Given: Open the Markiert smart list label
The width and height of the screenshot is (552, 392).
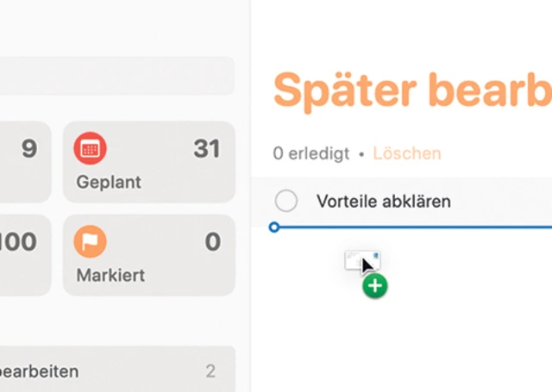Looking at the screenshot, I should pos(110,276).
